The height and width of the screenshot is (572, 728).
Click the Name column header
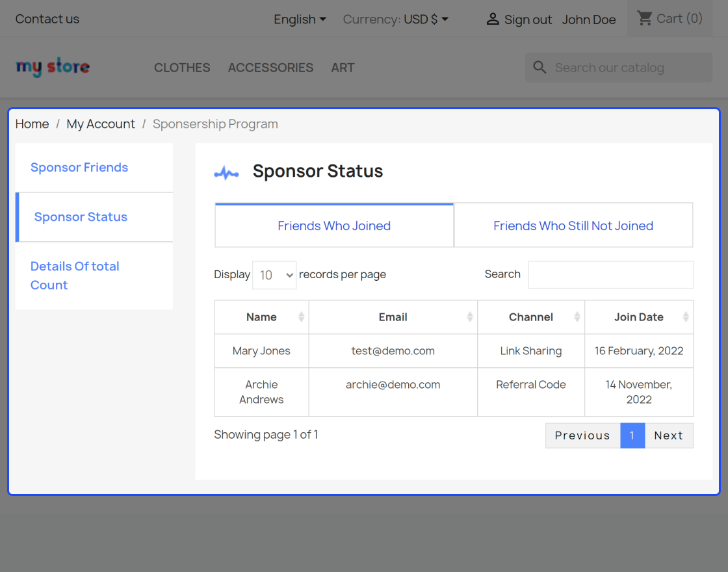[x=261, y=317]
